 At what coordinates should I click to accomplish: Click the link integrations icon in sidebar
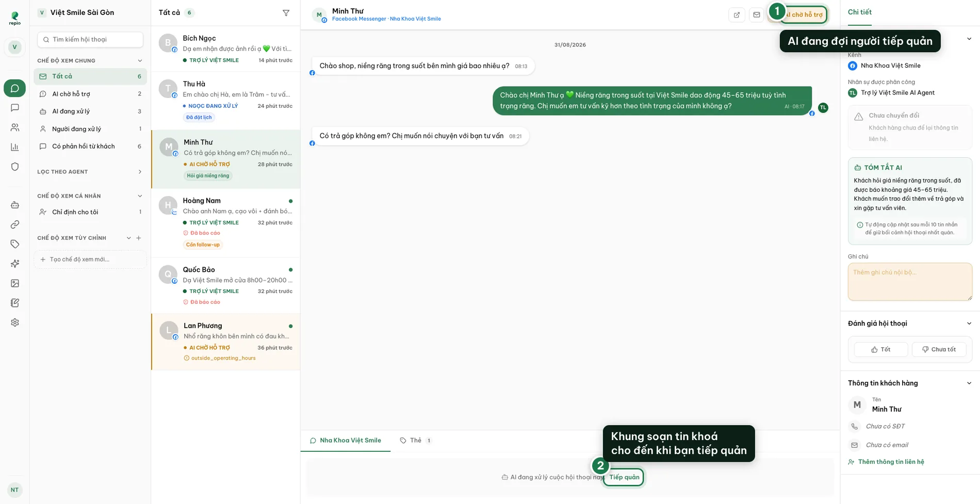coord(14,224)
